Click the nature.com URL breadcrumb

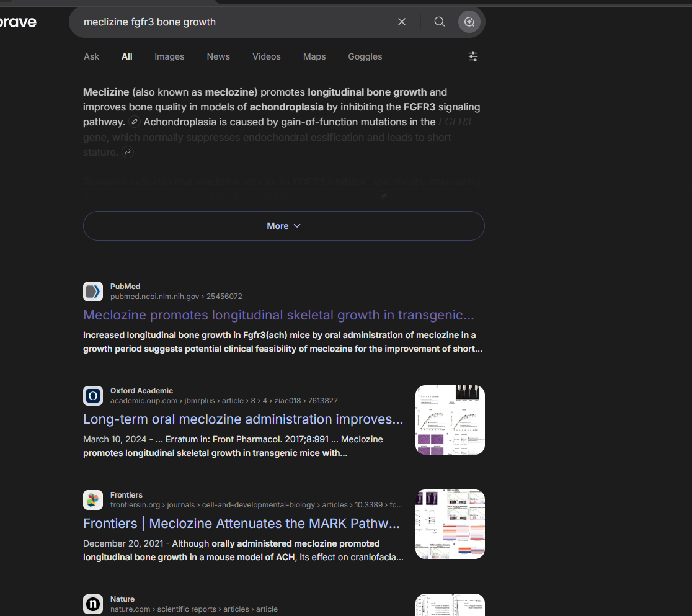193,609
